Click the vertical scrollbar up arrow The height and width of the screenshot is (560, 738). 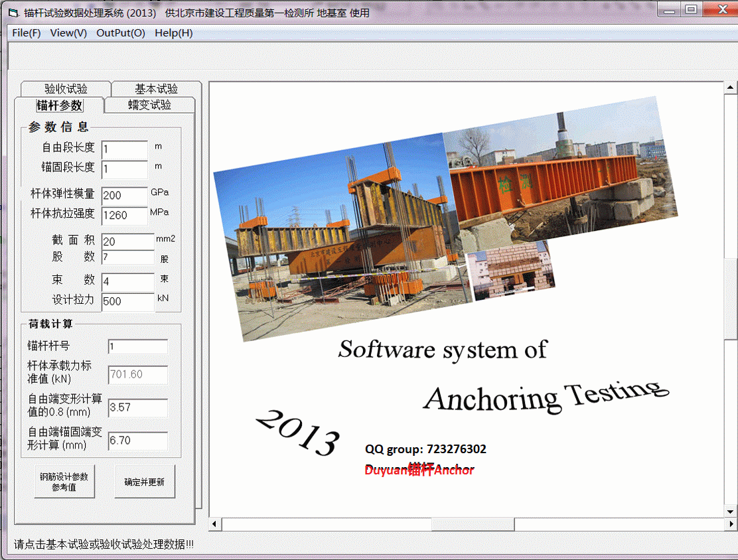730,88
